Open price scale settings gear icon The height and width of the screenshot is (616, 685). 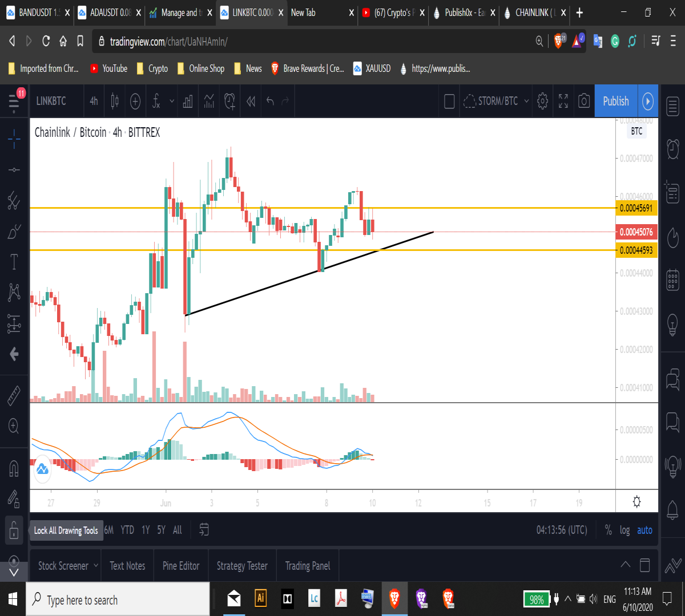tap(636, 502)
